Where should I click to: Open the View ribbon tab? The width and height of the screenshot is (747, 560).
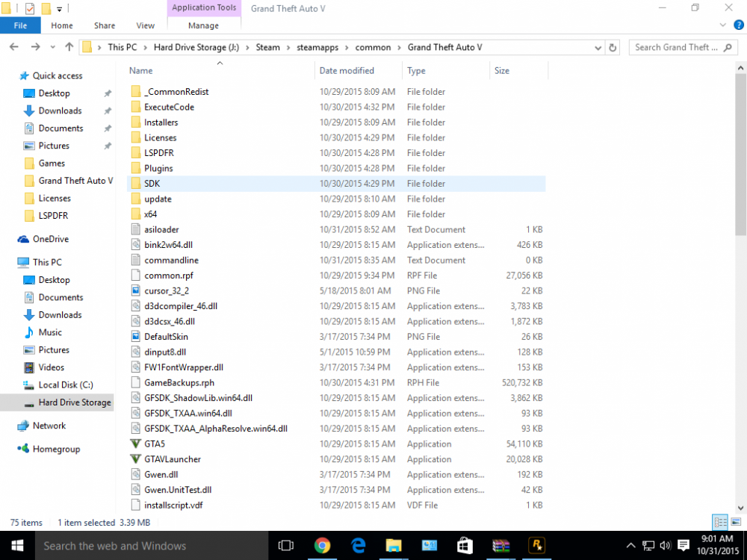click(x=146, y=25)
